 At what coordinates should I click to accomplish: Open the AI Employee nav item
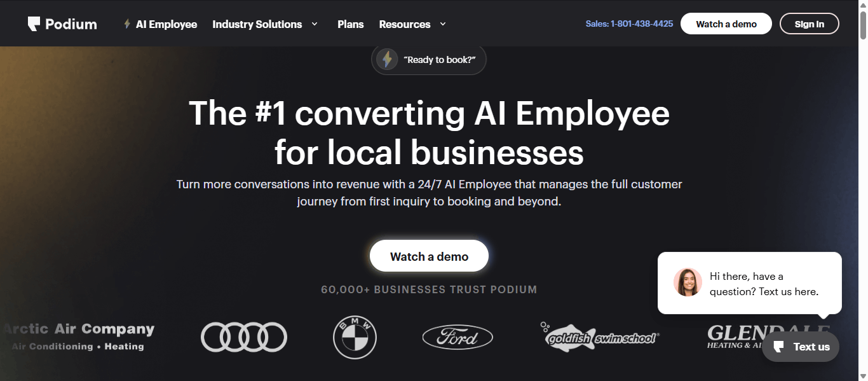tap(166, 24)
